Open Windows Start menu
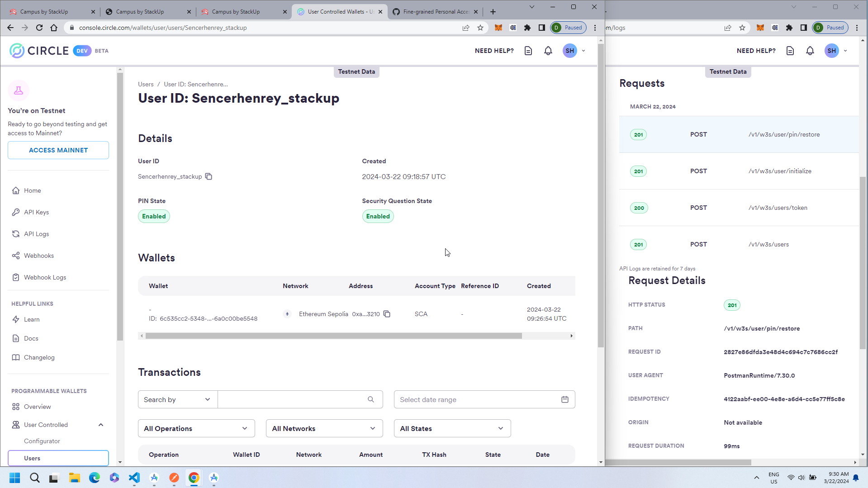 click(x=15, y=478)
